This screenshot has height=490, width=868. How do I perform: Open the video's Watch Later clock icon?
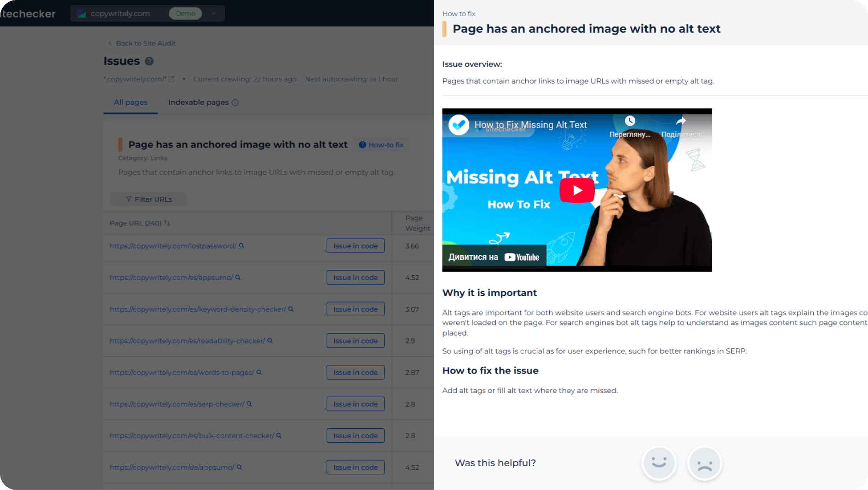(630, 121)
